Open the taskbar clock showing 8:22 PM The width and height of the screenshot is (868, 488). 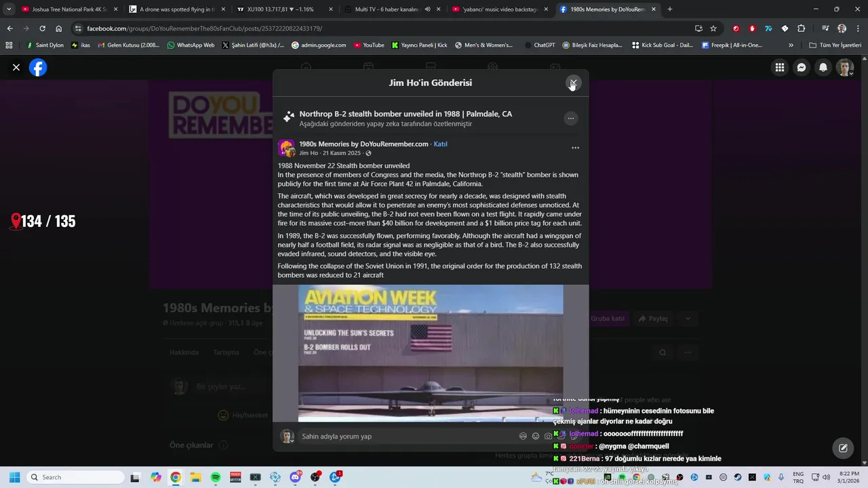coord(849,477)
